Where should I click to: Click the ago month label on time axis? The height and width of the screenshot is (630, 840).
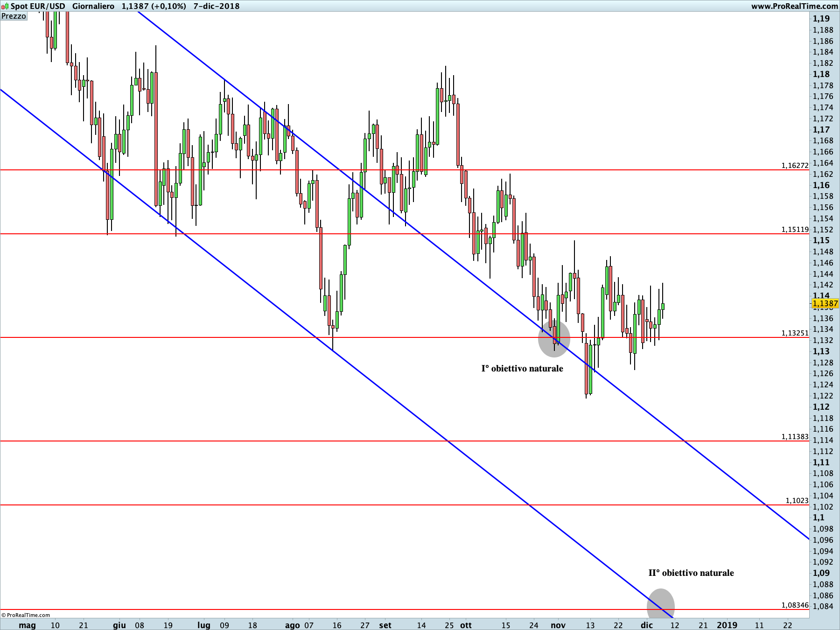[292, 625]
